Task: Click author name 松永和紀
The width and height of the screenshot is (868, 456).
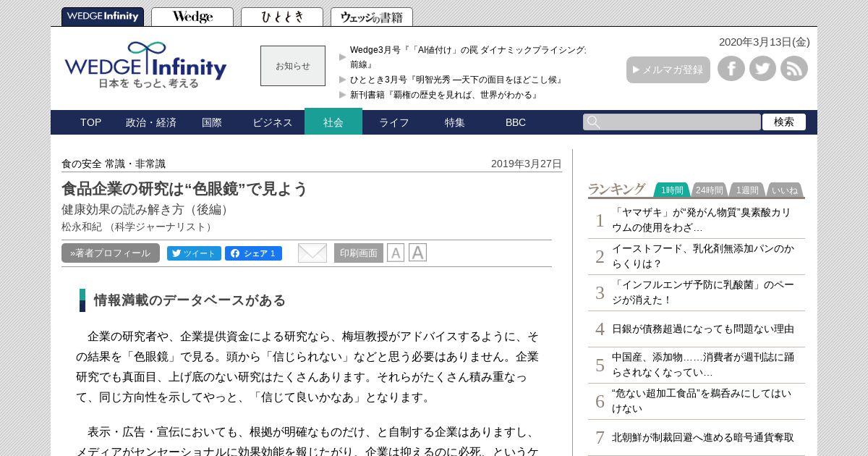Action: (x=82, y=227)
